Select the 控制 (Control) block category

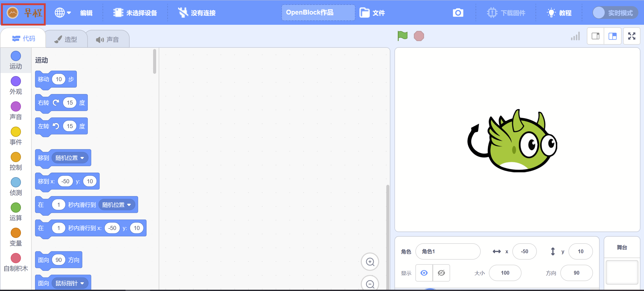16,161
